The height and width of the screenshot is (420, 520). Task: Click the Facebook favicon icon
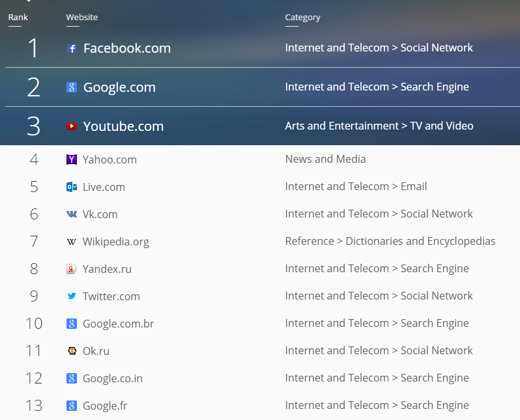coord(72,49)
